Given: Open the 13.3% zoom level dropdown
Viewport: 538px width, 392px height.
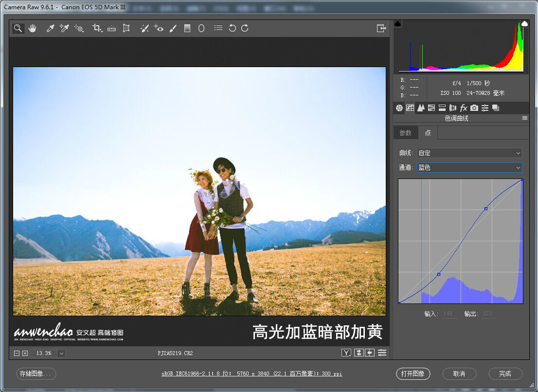Looking at the screenshot, I should 61,353.
